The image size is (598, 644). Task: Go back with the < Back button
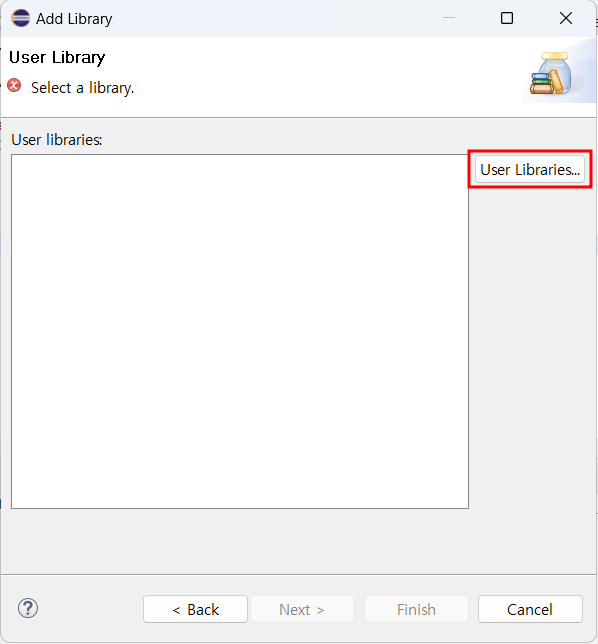pos(196,609)
